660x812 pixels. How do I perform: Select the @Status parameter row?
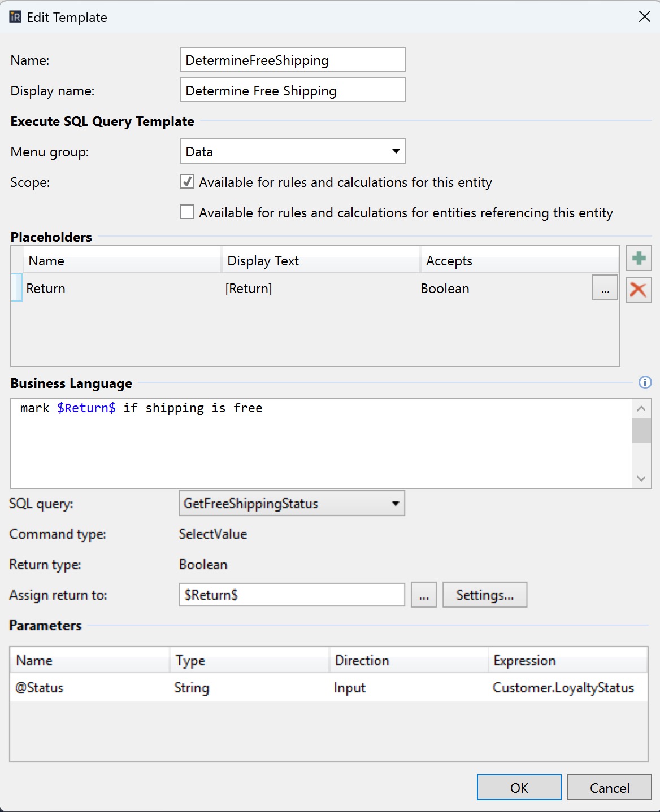pos(329,688)
